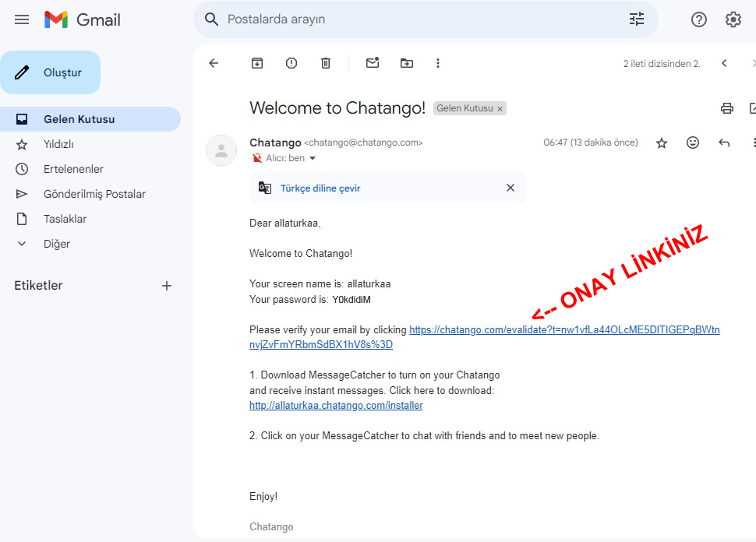The height and width of the screenshot is (542, 756).
Task: Click the Oluştur compose button
Action: coord(51,72)
